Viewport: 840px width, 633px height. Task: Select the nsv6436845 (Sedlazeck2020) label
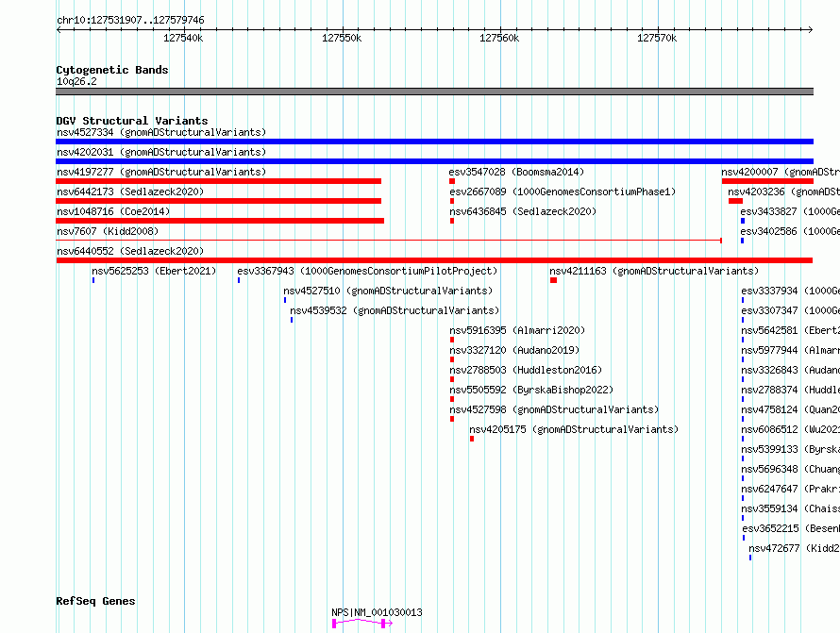click(x=523, y=211)
